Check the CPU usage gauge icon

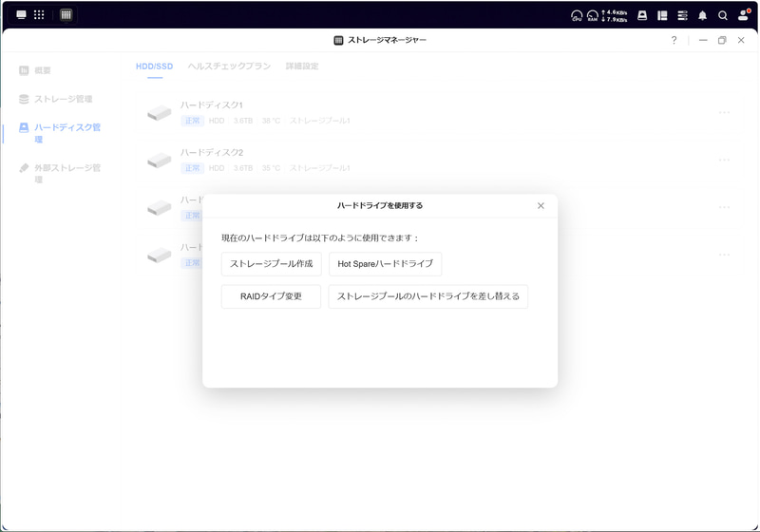tap(577, 16)
